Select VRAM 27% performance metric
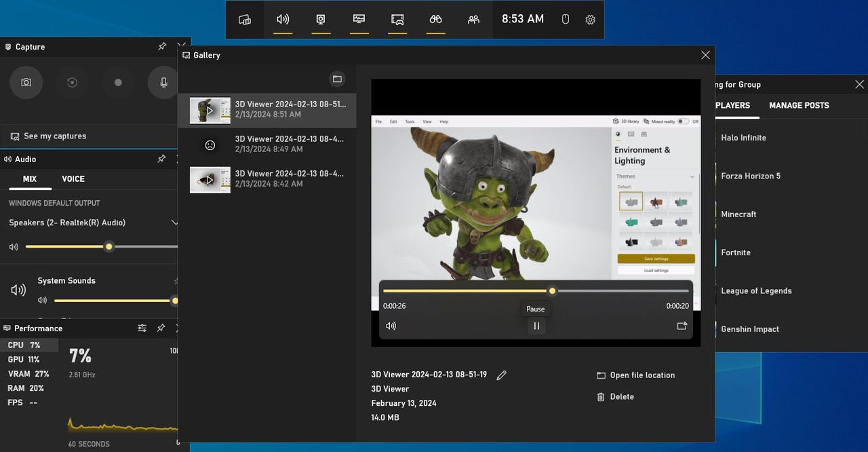 (x=29, y=374)
